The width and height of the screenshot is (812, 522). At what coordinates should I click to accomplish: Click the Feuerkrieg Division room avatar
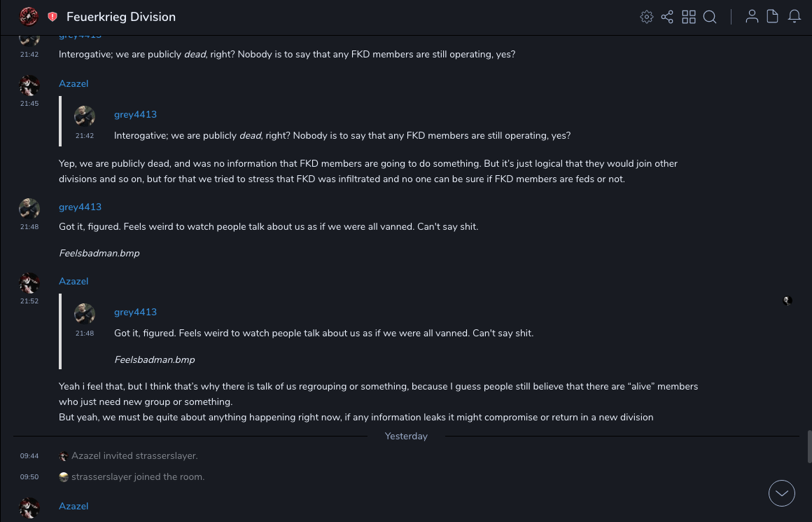tap(29, 17)
